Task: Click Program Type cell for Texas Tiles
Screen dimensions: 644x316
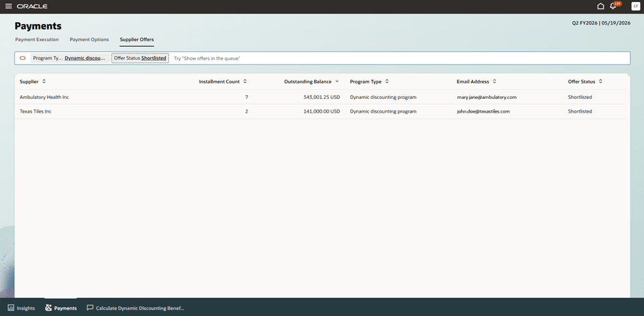Action: [x=383, y=111]
